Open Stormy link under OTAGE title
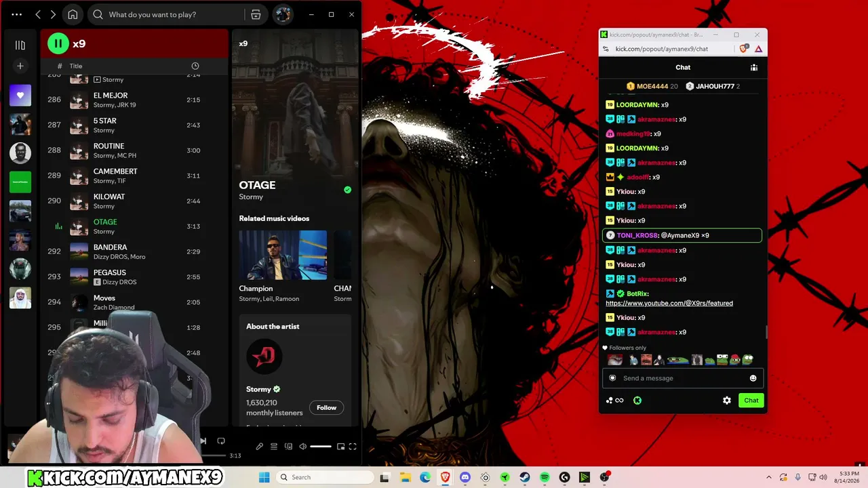This screenshot has height=488, width=868. pyautogui.click(x=251, y=197)
